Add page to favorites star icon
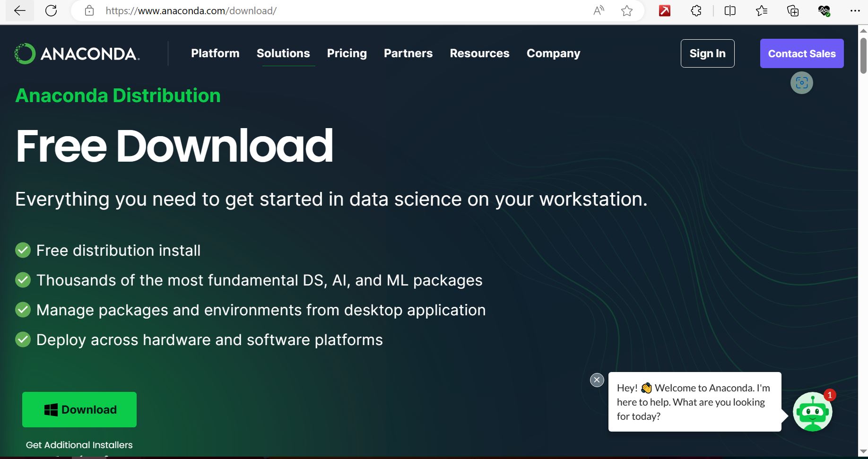Image resolution: width=868 pixels, height=459 pixels. click(x=627, y=11)
